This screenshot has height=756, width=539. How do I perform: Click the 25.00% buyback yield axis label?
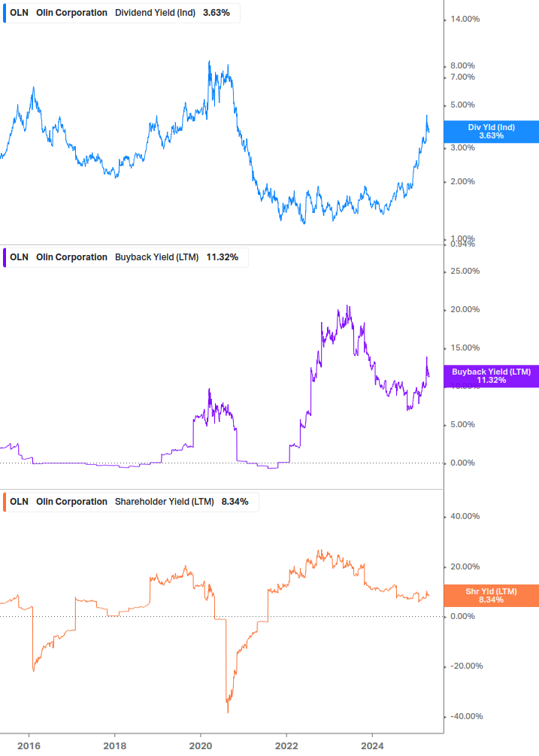[x=465, y=271]
